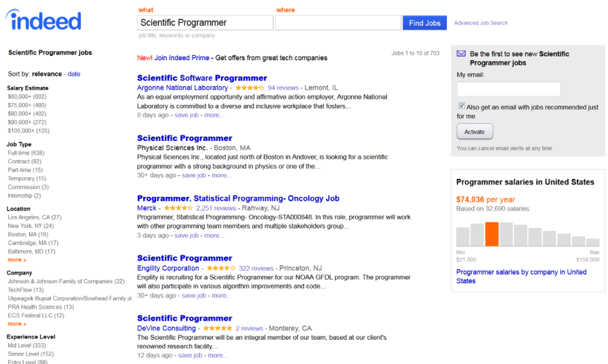The width and height of the screenshot is (608, 364).
Task: Open Merck company link
Action: (146, 208)
